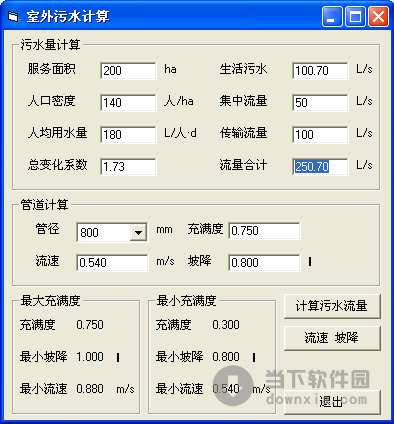Screen dimensions: 394x424
Task: Click the 最大充满度 value 0.750
Action: click(x=90, y=325)
